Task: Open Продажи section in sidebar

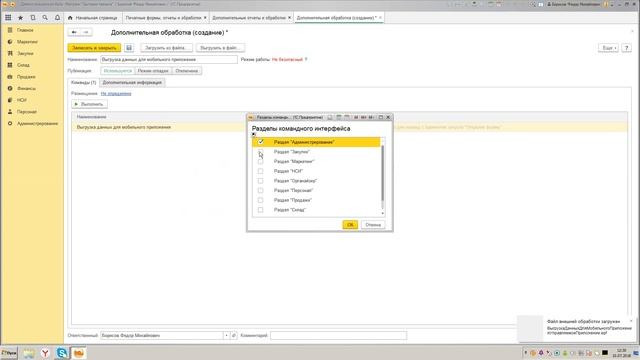Action: (x=26, y=77)
